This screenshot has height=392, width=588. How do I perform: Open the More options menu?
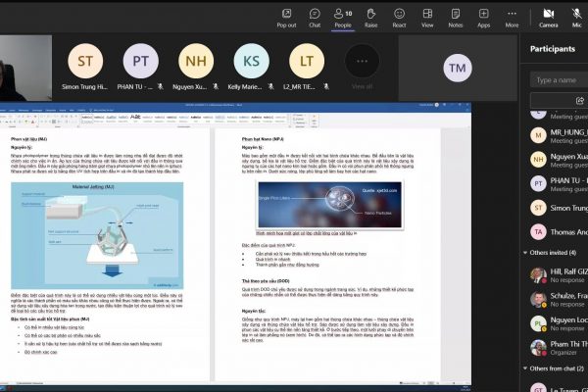pos(512,17)
